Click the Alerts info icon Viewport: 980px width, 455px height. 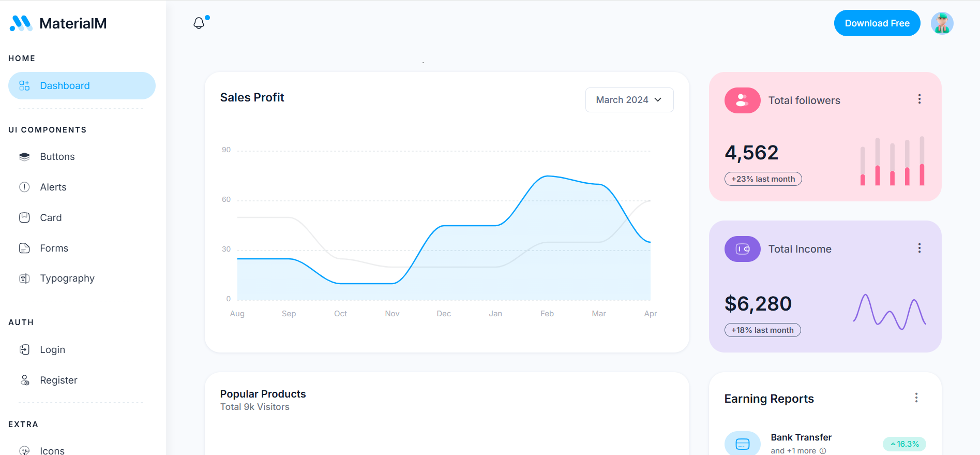point(24,187)
